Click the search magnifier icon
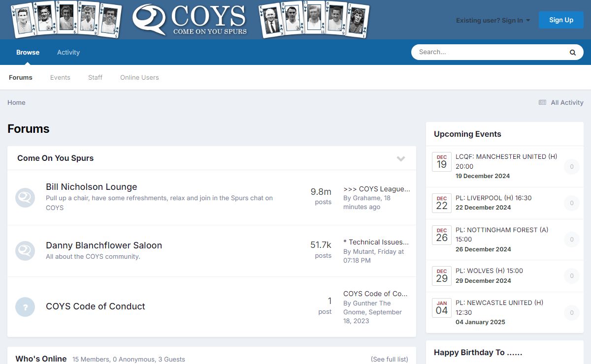This screenshot has width=591, height=364. pyautogui.click(x=573, y=52)
